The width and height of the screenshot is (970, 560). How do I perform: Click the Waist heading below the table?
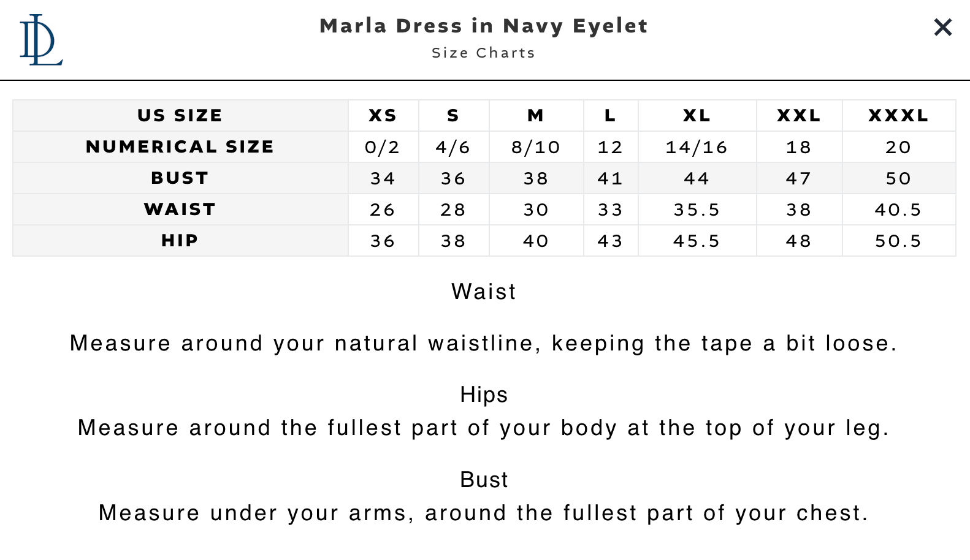pos(484,292)
